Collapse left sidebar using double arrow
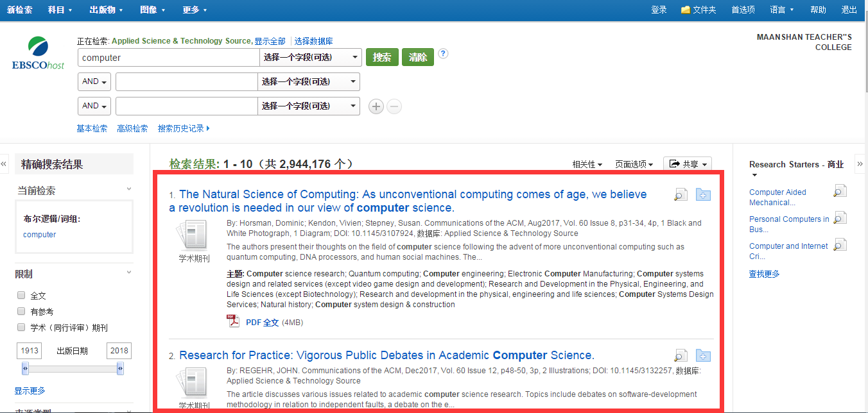Image resolution: width=868 pixels, height=413 pixels. [4, 164]
